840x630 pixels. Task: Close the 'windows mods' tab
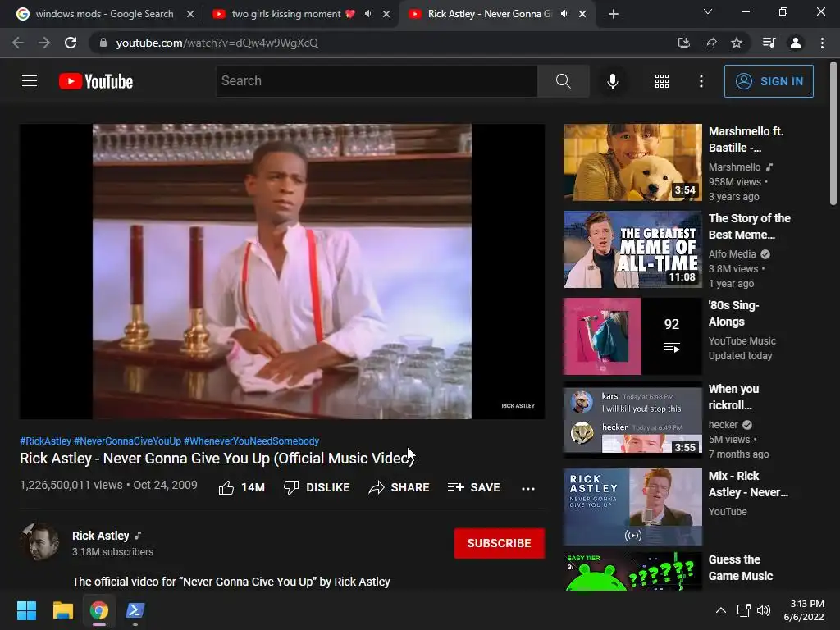tap(190, 14)
